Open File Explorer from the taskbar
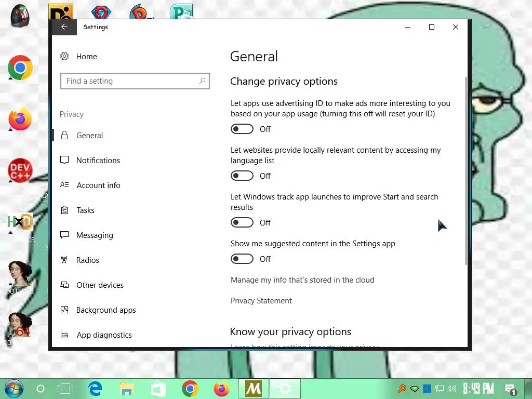Image resolution: width=532 pixels, height=399 pixels. tap(127, 389)
